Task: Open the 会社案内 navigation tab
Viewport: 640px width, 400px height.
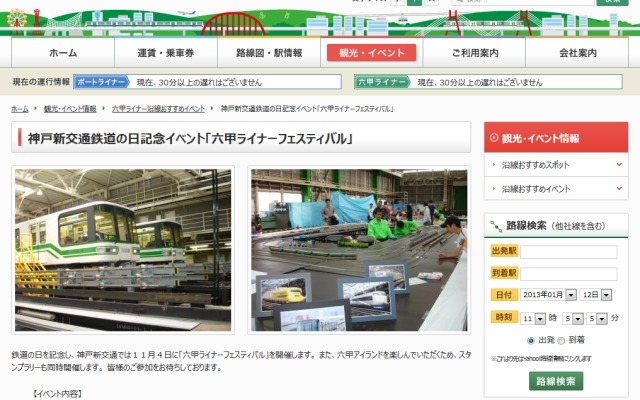Action: pos(578,52)
